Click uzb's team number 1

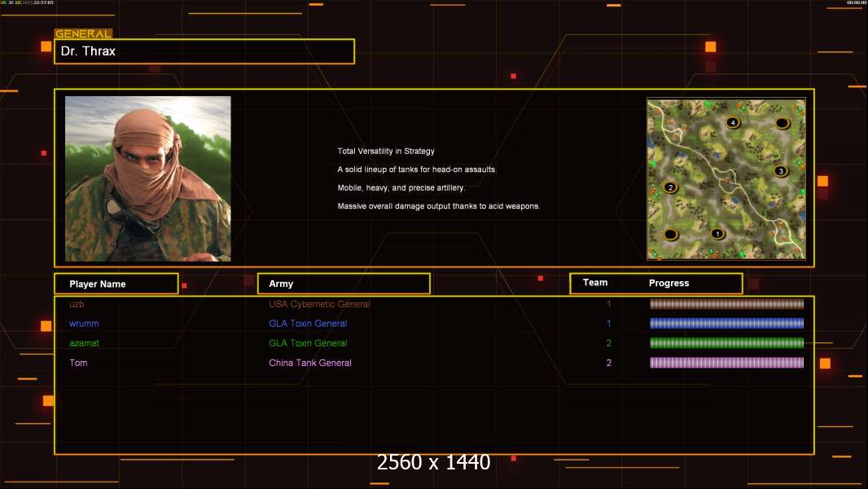point(608,304)
